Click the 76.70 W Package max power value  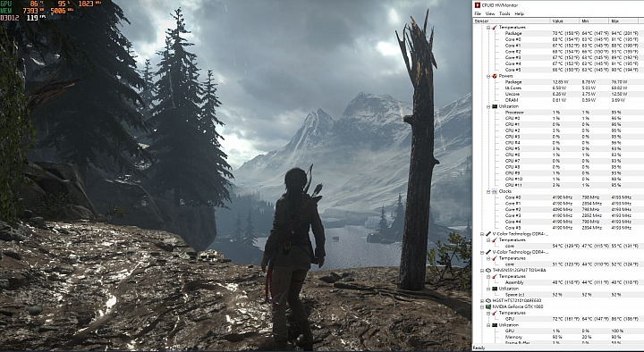tap(619, 82)
